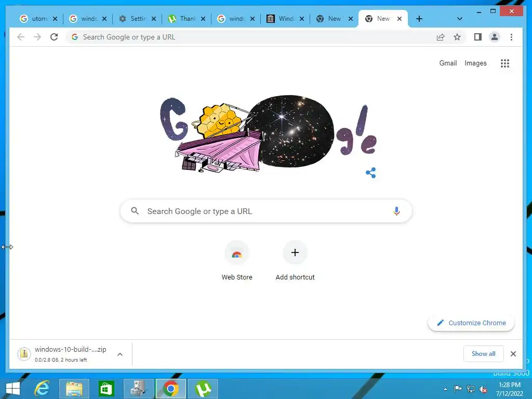Open the Google apps grid
The height and width of the screenshot is (399, 532).
(x=505, y=63)
